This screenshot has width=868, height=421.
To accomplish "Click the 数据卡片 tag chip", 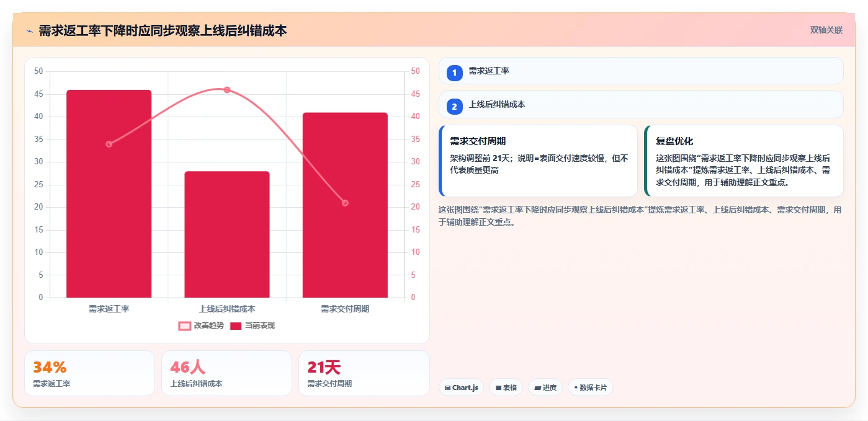I will pos(591,388).
